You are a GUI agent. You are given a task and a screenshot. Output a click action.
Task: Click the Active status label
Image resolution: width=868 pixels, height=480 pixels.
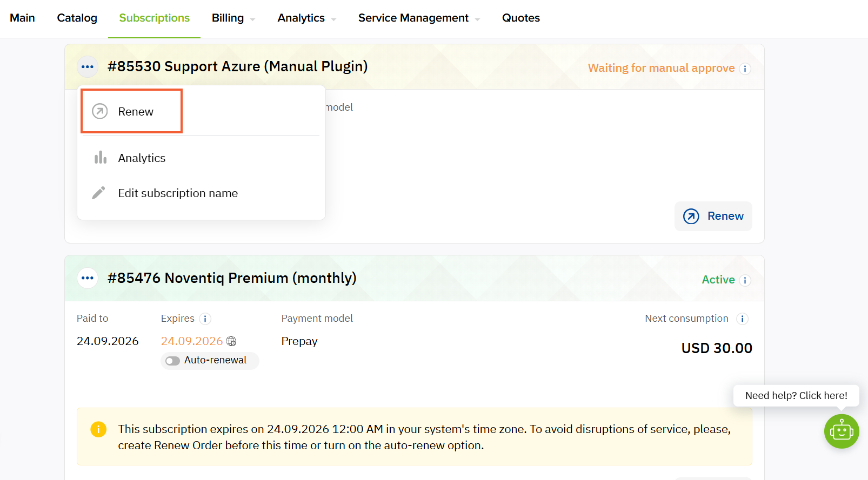pos(718,280)
